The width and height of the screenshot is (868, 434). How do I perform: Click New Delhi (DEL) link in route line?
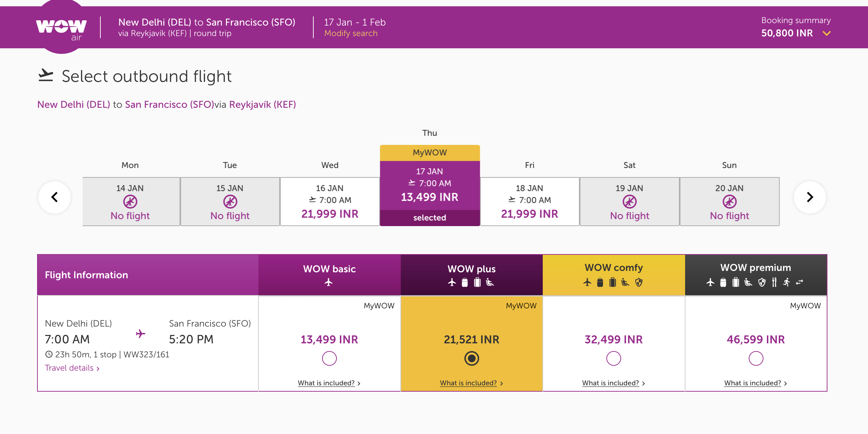tap(74, 104)
